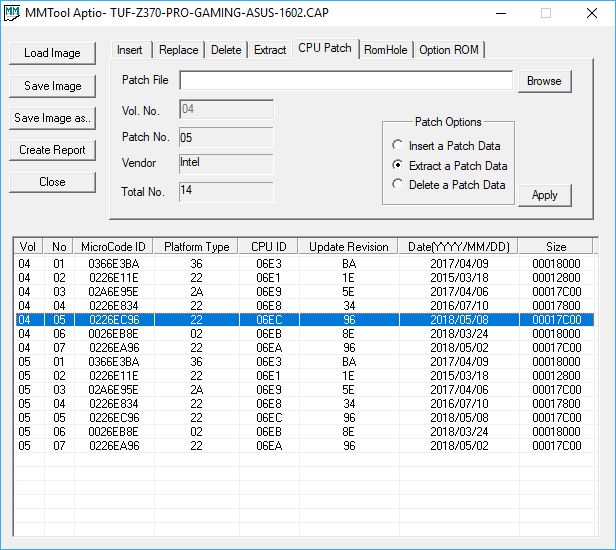This screenshot has height=550, width=616.
Task: Click the Platform Type column header
Action: [x=196, y=247]
